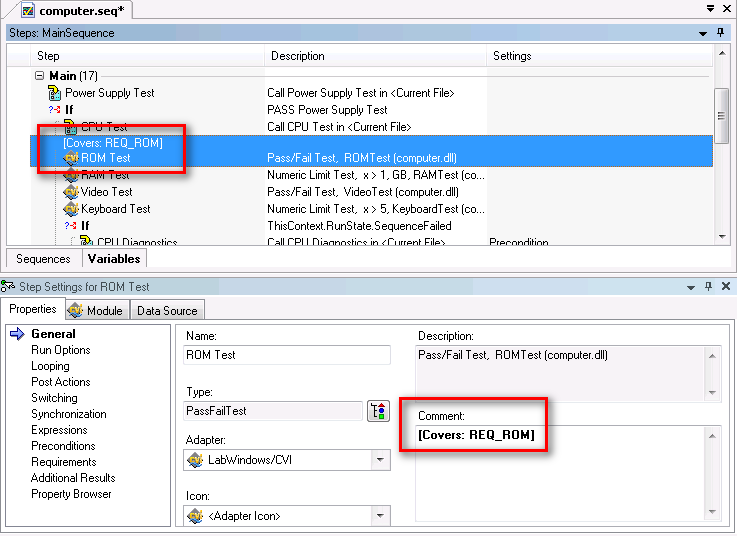Click the Power Supply Test step icon

[x=55, y=93]
